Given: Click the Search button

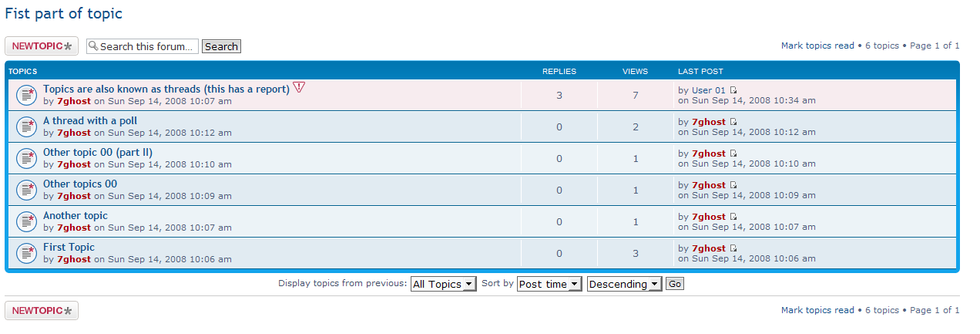Looking at the screenshot, I should 221,46.
